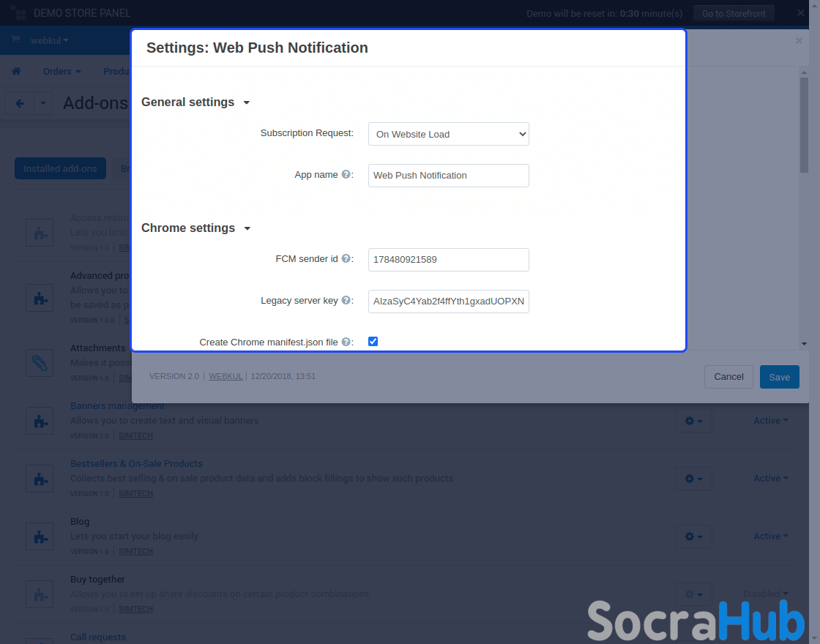820x644 pixels.
Task: Open the webkul store dropdown
Action: [x=50, y=40]
